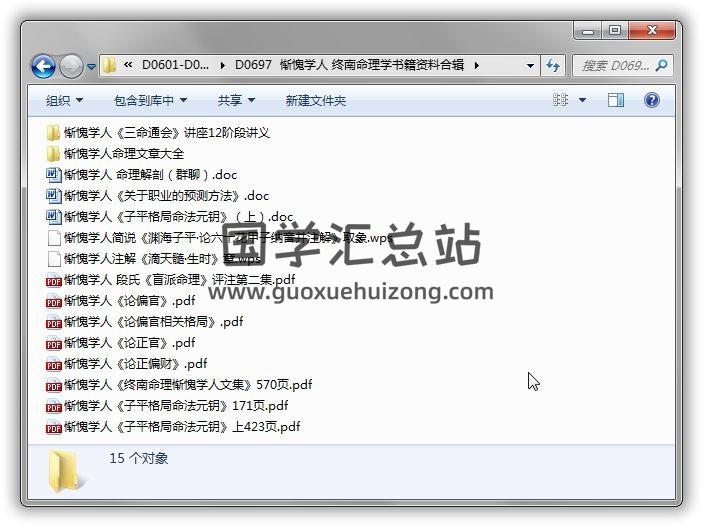Open Help with the question mark icon
Screen dimensions: 703x527
(x=651, y=100)
